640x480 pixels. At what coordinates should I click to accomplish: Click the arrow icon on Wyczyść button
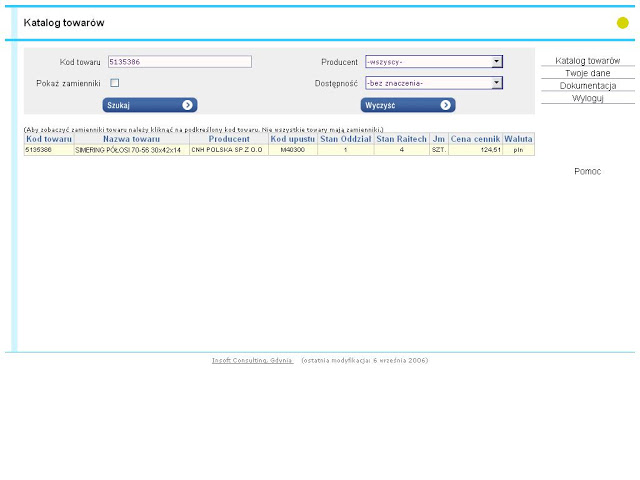pyautogui.click(x=445, y=105)
